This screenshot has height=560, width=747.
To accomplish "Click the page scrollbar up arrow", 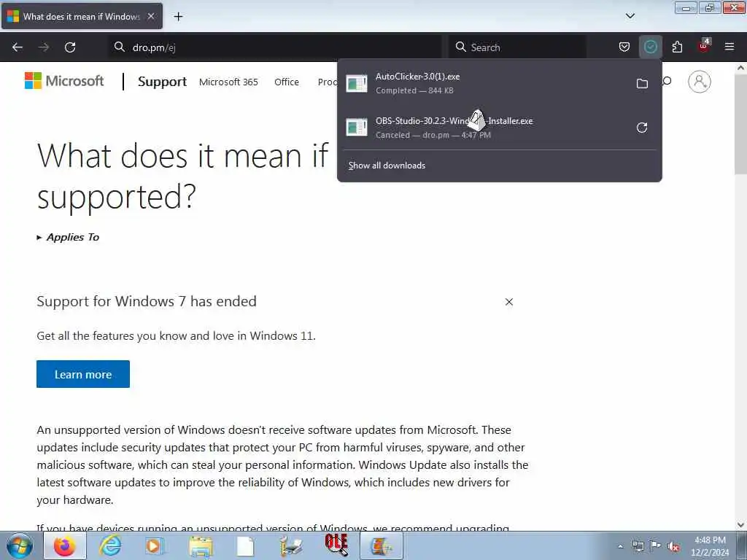I will (741, 68).
